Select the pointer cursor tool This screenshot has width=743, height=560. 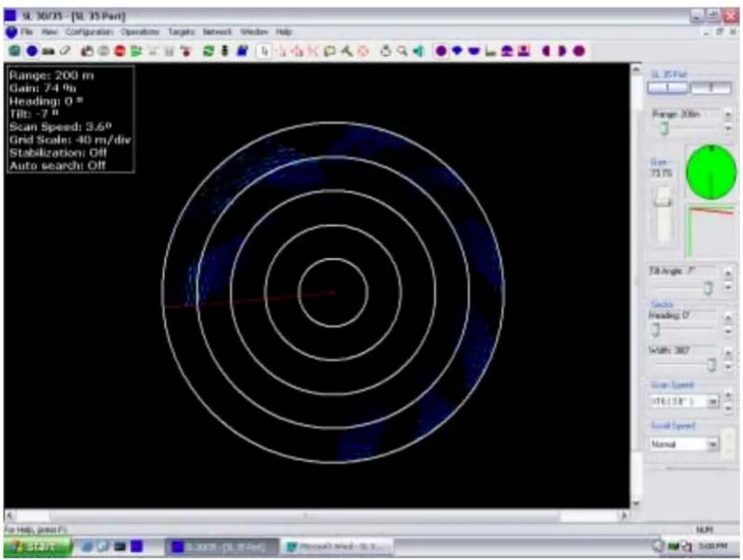click(x=264, y=50)
